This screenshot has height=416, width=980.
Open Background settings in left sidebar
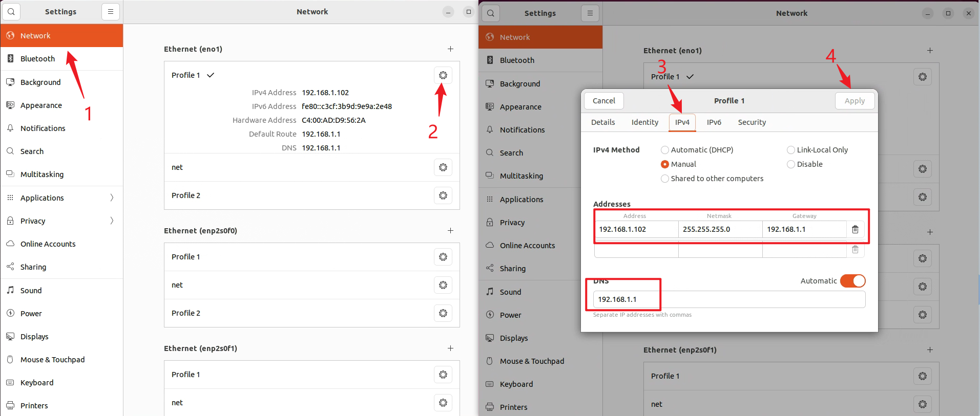point(61,82)
